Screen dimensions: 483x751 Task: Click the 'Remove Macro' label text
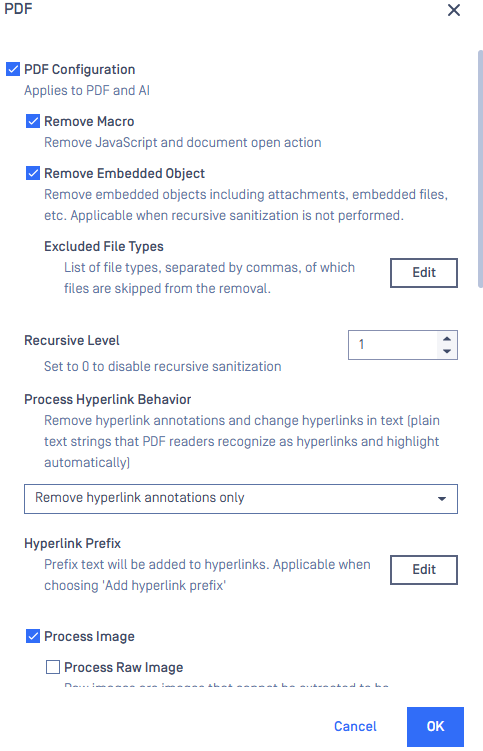pos(89,122)
